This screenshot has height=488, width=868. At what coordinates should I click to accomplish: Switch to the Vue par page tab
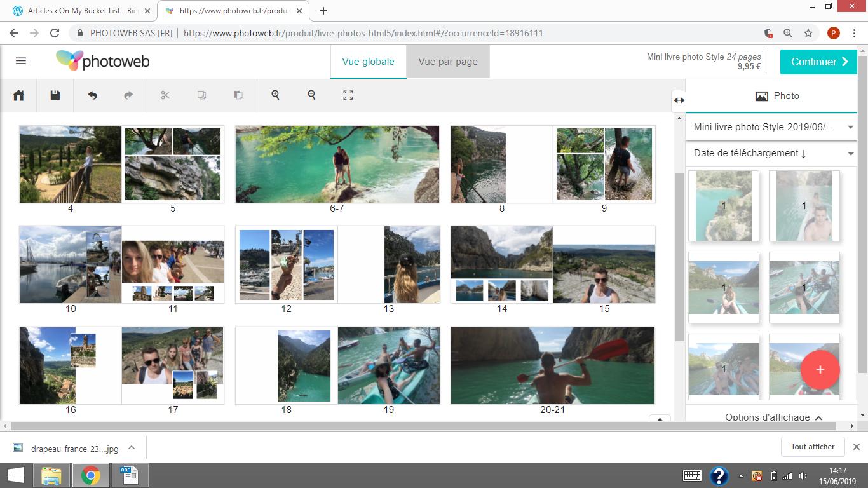coord(448,62)
